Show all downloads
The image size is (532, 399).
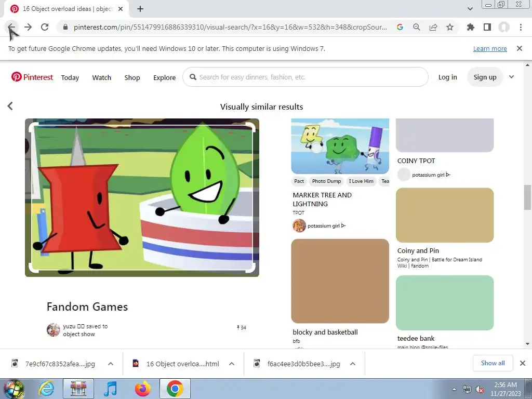click(x=493, y=363)
